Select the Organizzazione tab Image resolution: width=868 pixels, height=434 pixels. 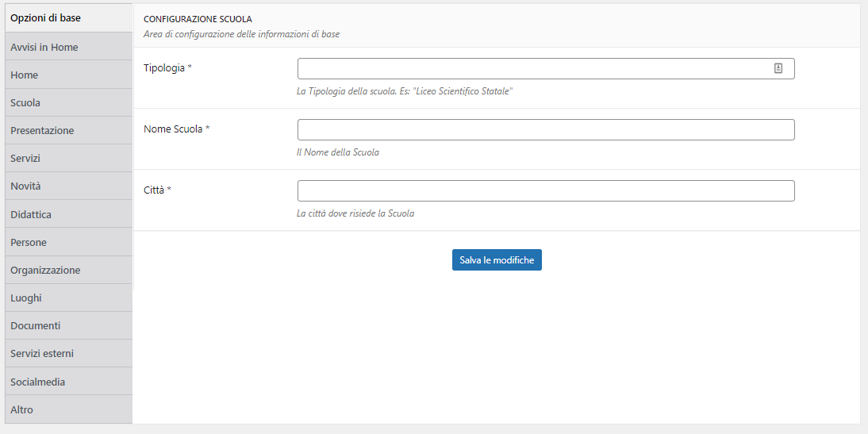(69, 270)
